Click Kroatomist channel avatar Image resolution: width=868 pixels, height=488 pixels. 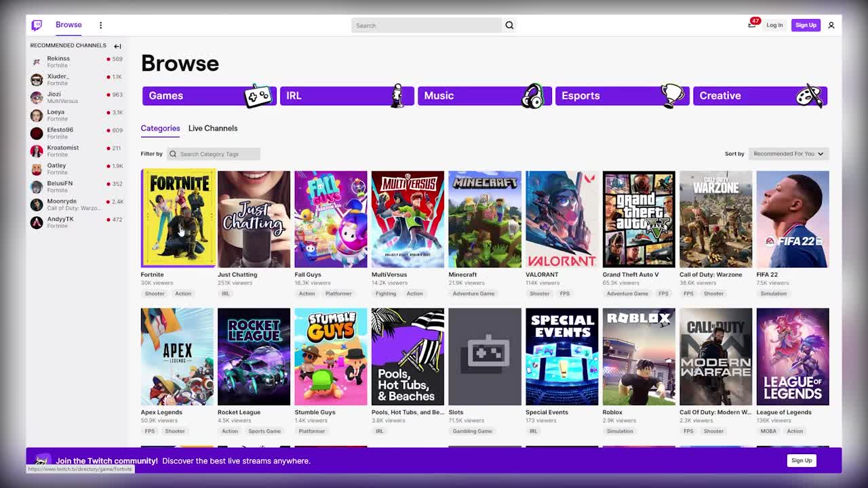pos(37,150)
